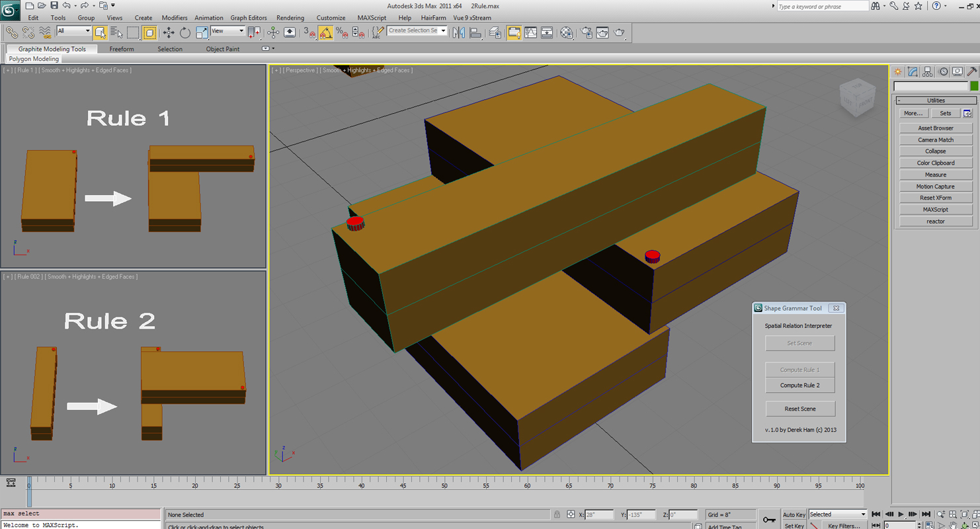Switch to the Freeform ribbon tab
Screen dimensions: 980x529
(x=122, y=49)
